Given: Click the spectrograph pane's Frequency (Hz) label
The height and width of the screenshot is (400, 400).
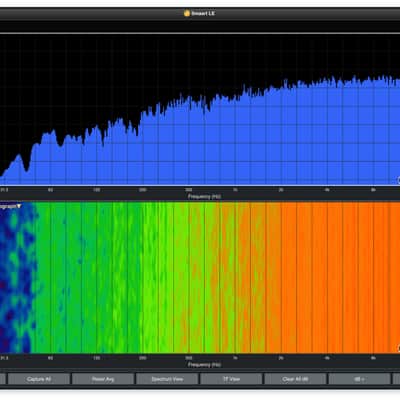Looking at the screenshot, I should coord(204,365).
